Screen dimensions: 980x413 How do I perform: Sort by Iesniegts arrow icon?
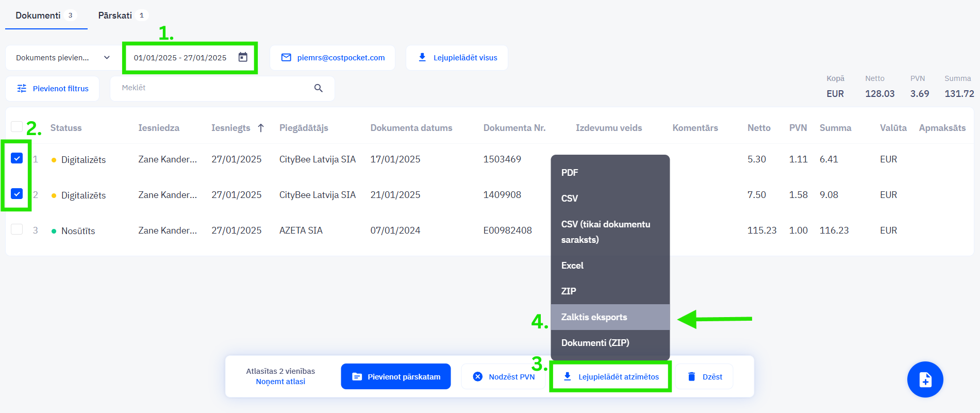[x=261, y=128]
